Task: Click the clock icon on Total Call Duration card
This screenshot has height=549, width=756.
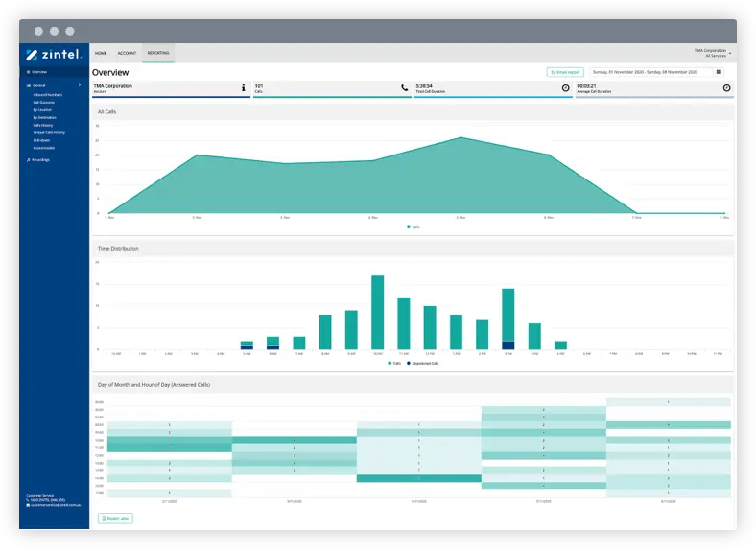Action: [x=565, y=87]
